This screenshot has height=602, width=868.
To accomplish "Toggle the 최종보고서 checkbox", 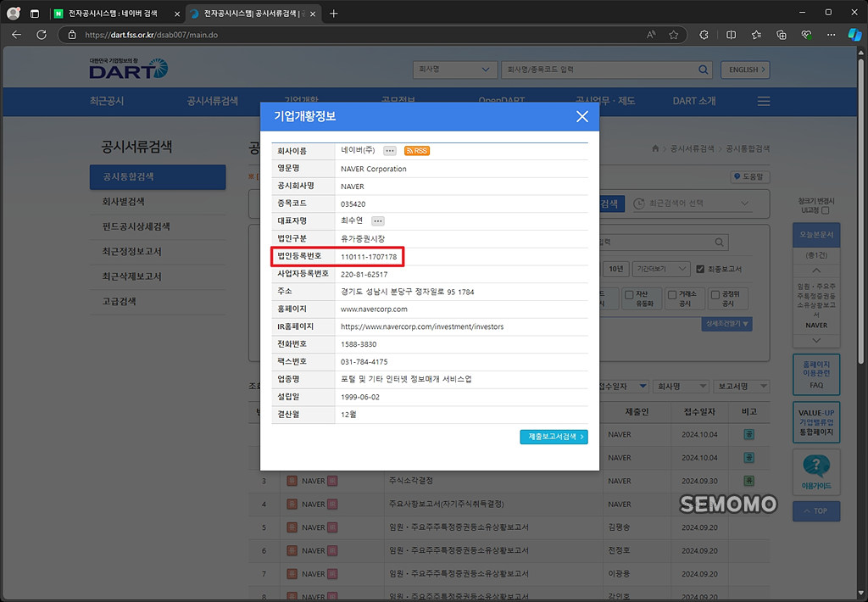I will [699, 269].
